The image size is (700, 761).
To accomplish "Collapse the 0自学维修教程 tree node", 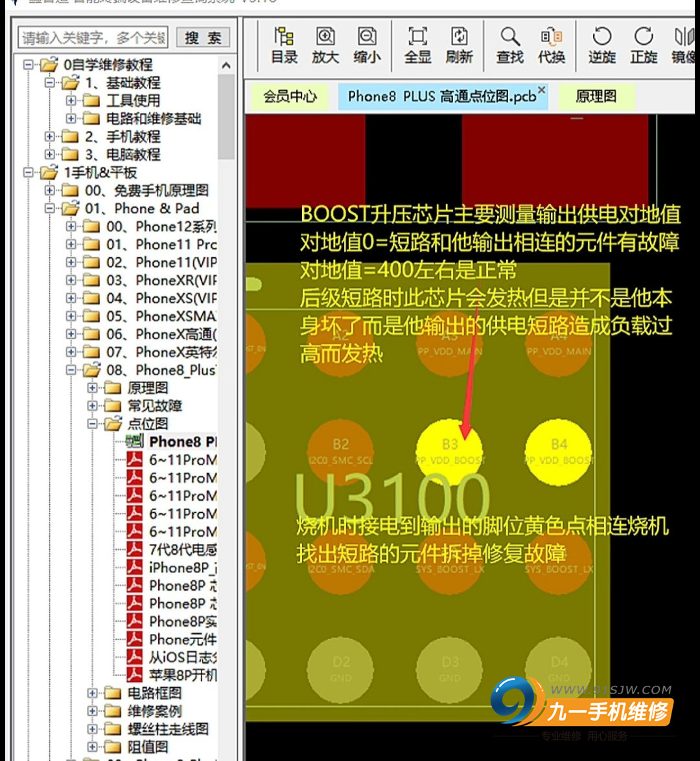I will click(x=29, y=64).
